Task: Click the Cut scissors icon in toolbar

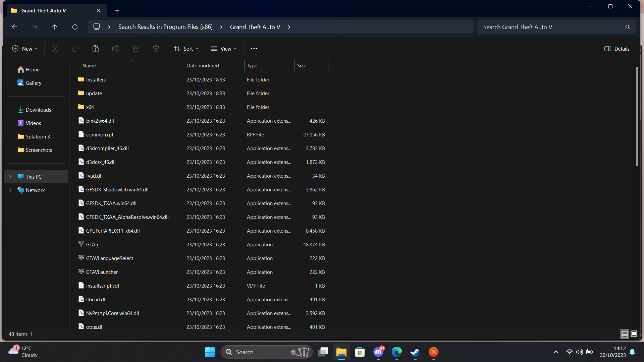Action: coord(55,49)
